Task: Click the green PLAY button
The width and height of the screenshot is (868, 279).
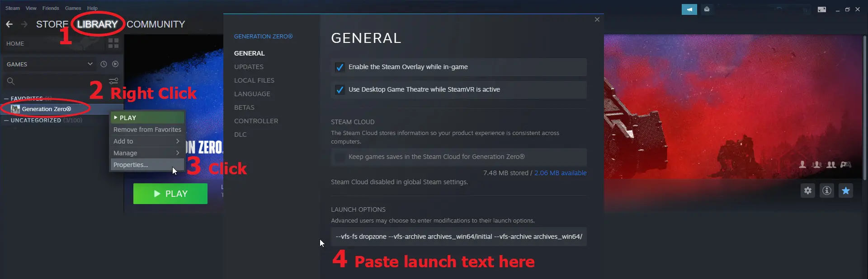Action: click(170, 194)
